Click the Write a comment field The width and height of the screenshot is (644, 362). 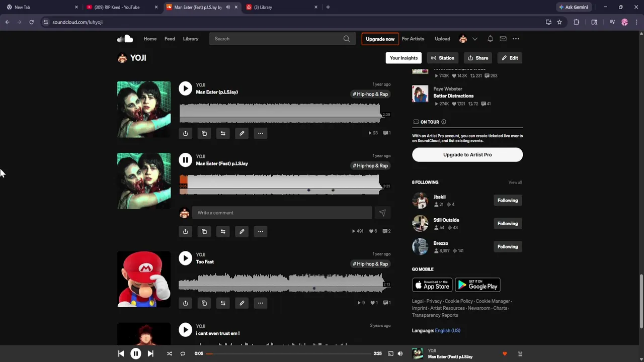(282, 213)
